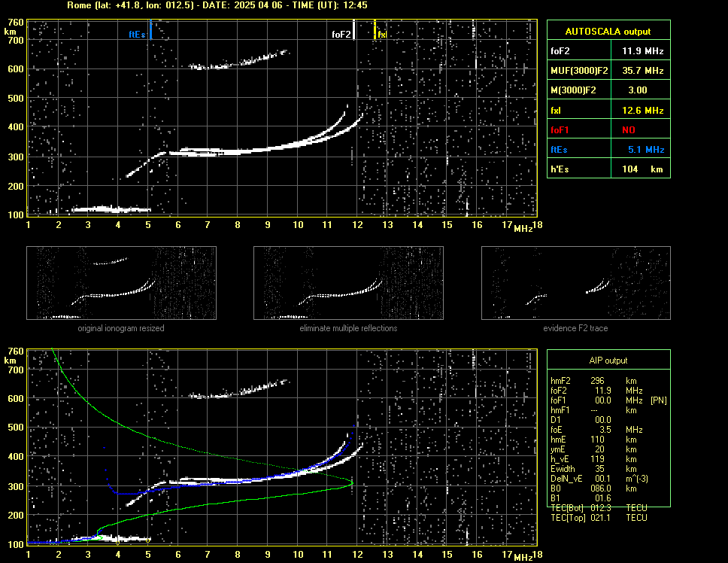This screenshot has width=728, height=563.
Task: Click the '12.6 MHz' value cell
Action: (x=642, y=111)
